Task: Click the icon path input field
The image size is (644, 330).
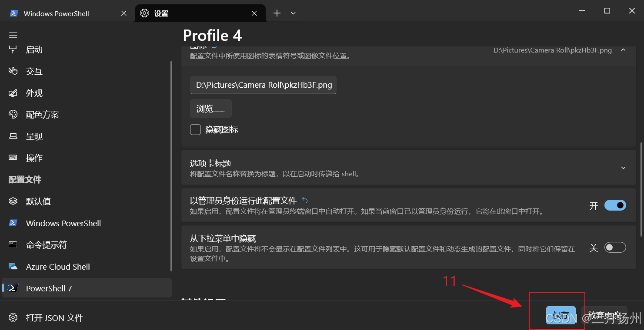Action: click(x=263, y=85)
